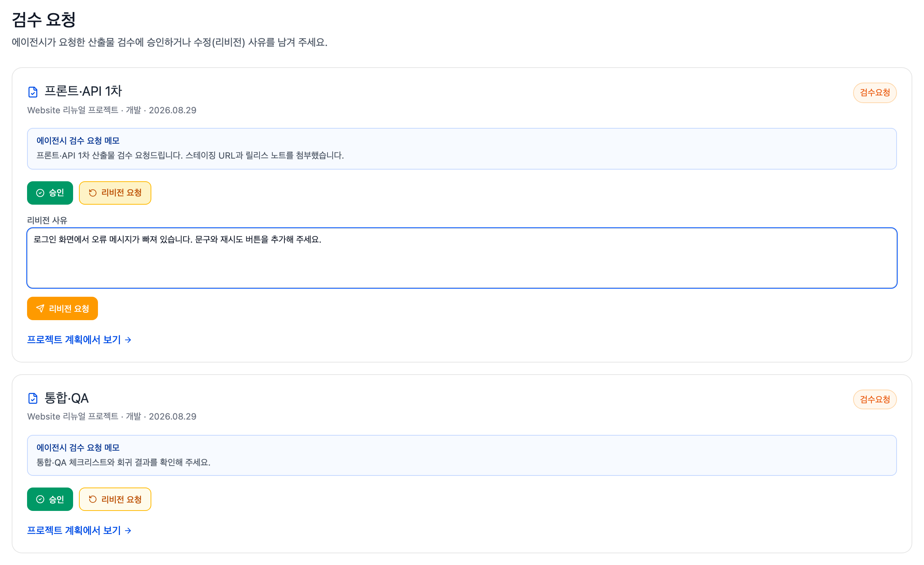Screen dimensions: 924x565
Task: Click the 프론트·API 1차 card title
Action: [83, 91]
